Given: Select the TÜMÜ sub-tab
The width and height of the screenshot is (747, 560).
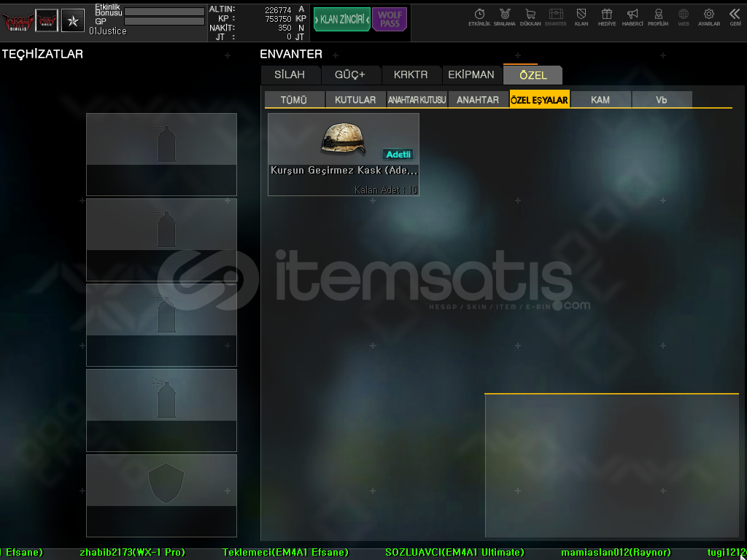Looking at the screenshot, I should tap(294, 99).
